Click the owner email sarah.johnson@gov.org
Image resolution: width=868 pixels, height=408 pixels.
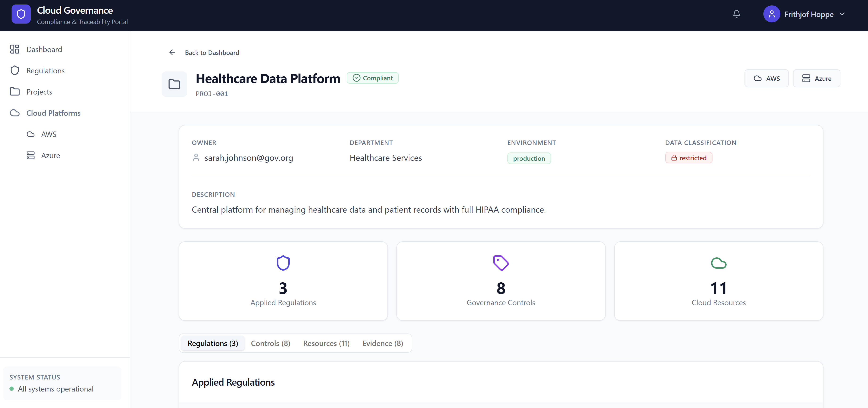pos(249,158)
